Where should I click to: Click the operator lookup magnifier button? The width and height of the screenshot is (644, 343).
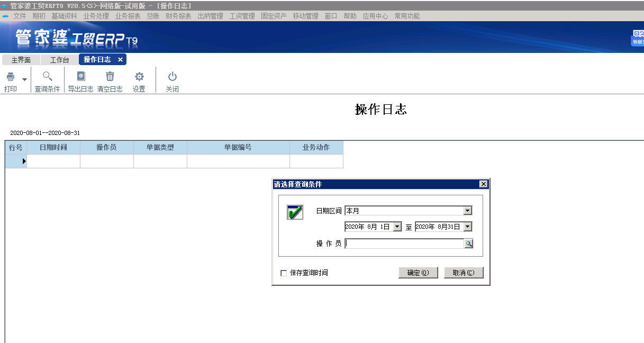tap(469, 243)
